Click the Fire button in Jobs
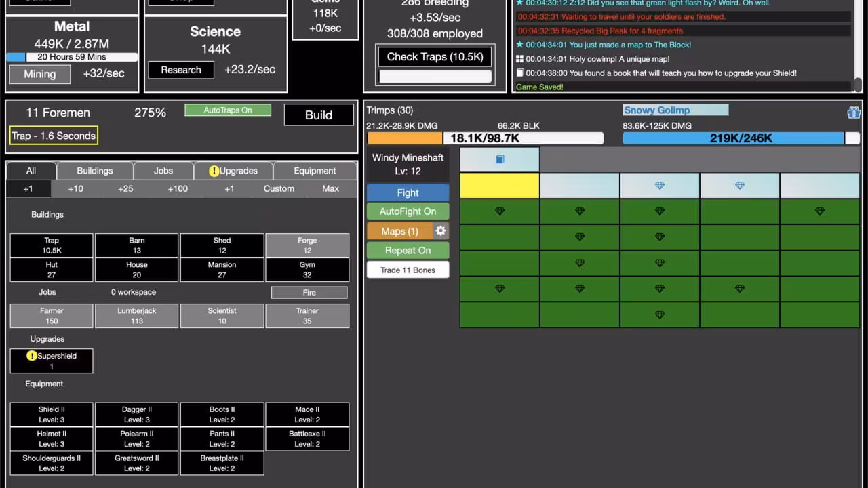868x488 pixels. tap(309, 292)
